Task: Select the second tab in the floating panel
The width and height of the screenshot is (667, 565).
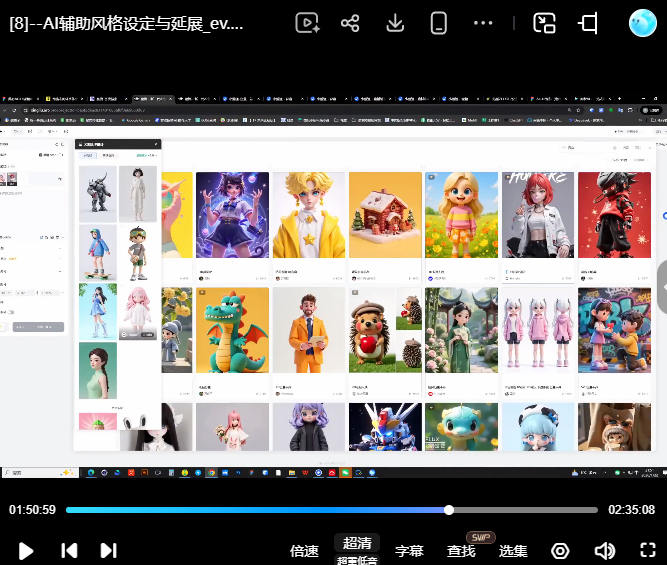Action: tap(108, 156)
